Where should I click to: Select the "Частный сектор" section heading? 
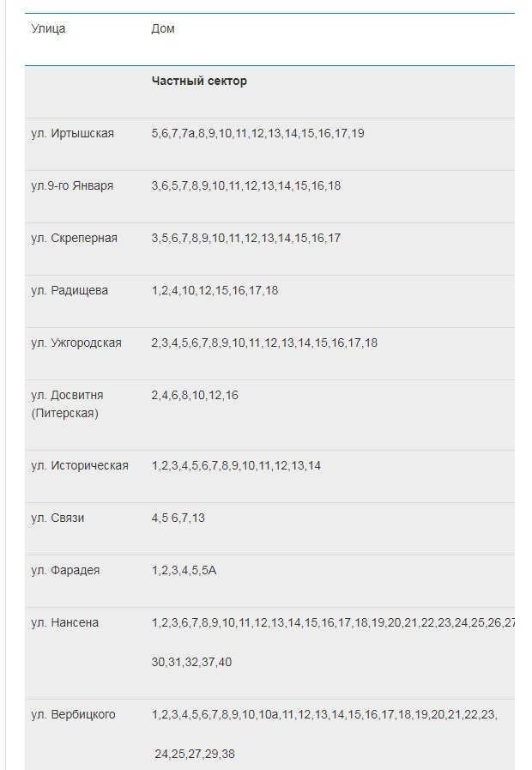click(x=199, y=81)
